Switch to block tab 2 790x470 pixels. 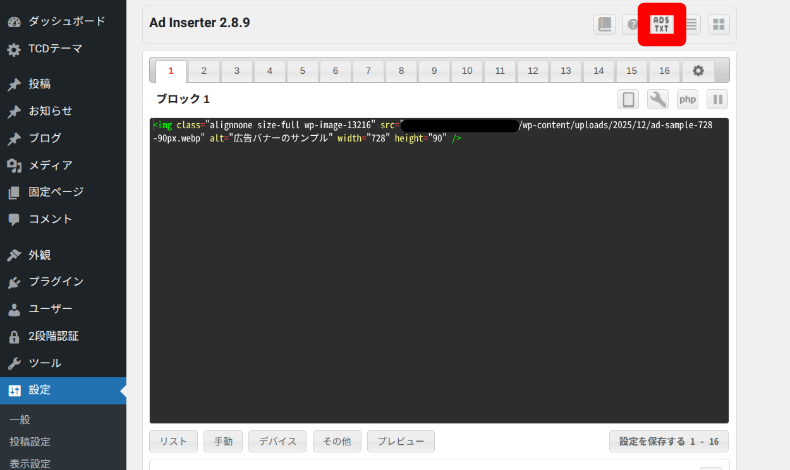204,71
